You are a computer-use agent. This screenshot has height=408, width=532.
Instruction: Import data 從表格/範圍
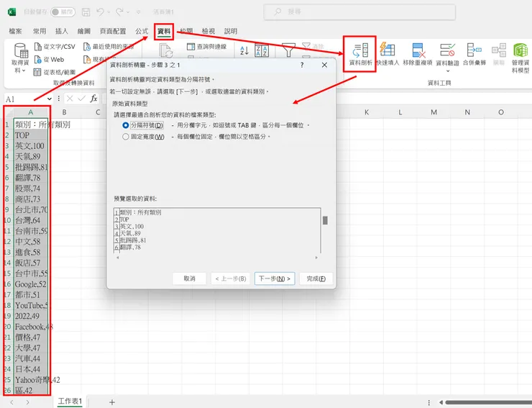[x=55, y=72]
